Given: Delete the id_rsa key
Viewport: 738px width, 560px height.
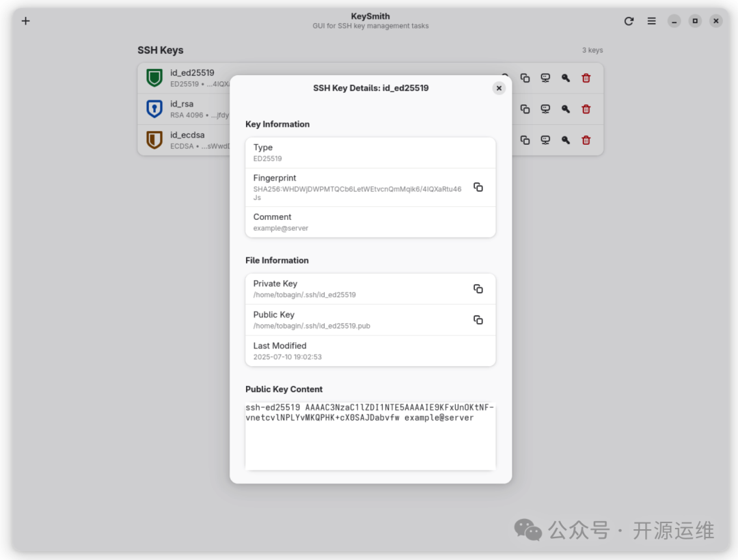Looking at the screenshot, I should pos(586,109).
